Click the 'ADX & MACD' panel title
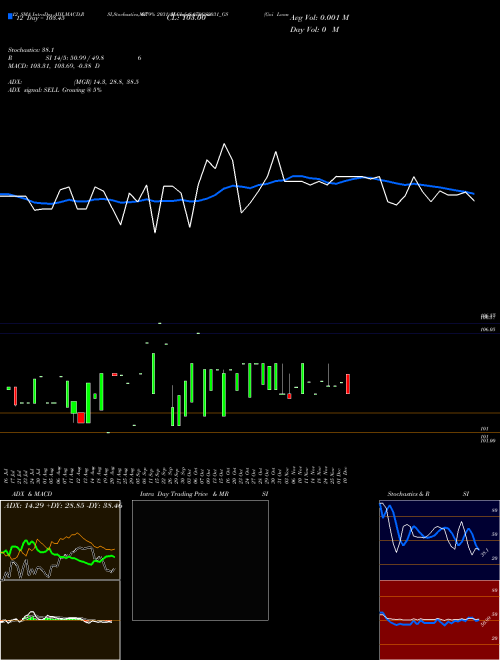 point(32,494)
